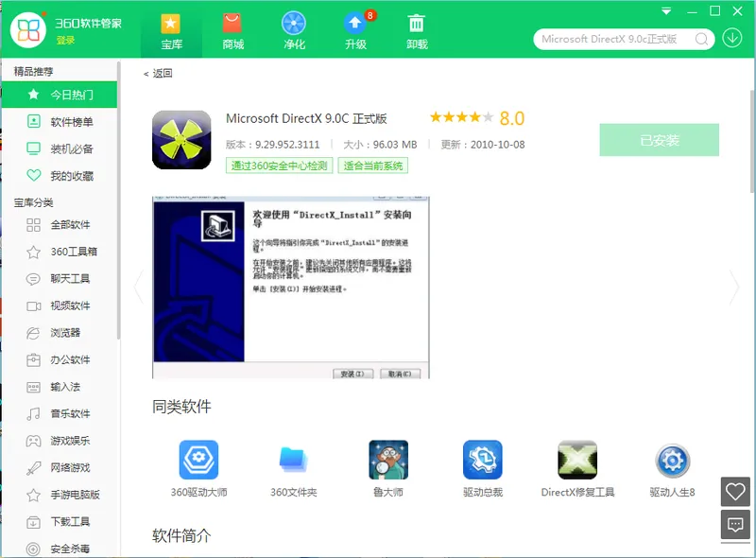Open the 驱动人生8 app icon

click(x=672, y=460)
